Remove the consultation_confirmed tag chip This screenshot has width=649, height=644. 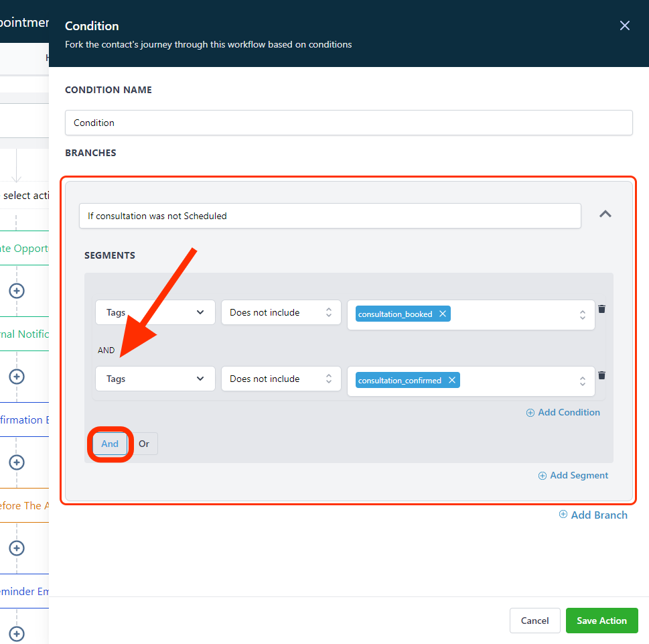tap(452, 380)
